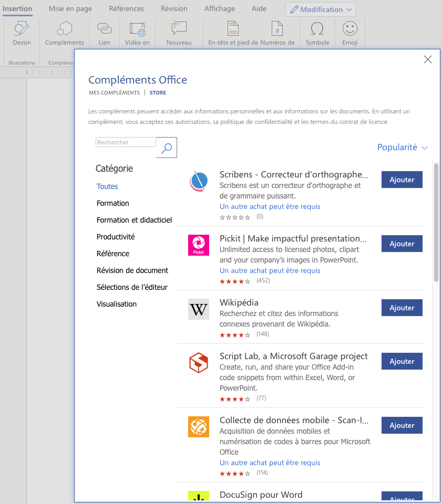442x504 pixels.
Task: Click the Wikipédia add-in logo
Action: coord(199,309)
